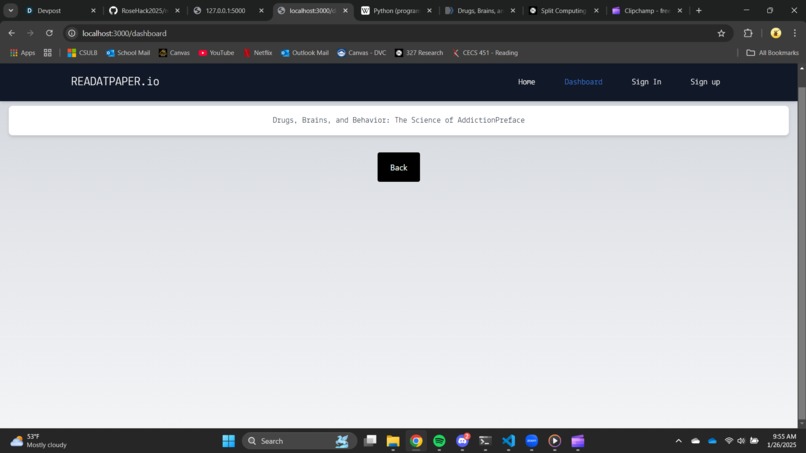The height and width of the screenshot is (453, 806).
Task: Open Google Chrome from the taskbar
Action: point(416,441)
